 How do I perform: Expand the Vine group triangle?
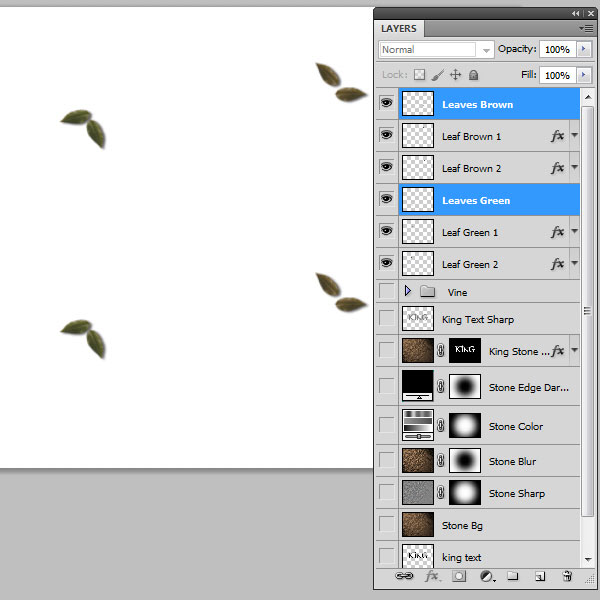[x=408, y=291]
